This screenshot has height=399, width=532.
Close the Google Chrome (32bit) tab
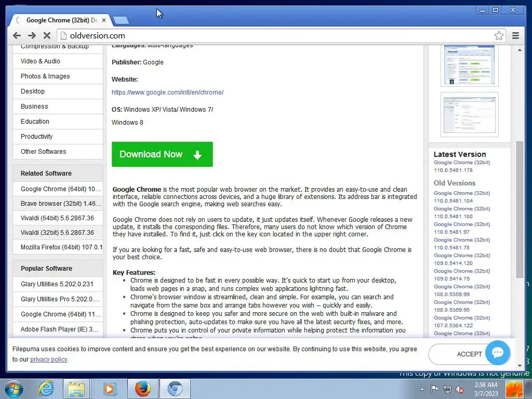coord(104,20)
